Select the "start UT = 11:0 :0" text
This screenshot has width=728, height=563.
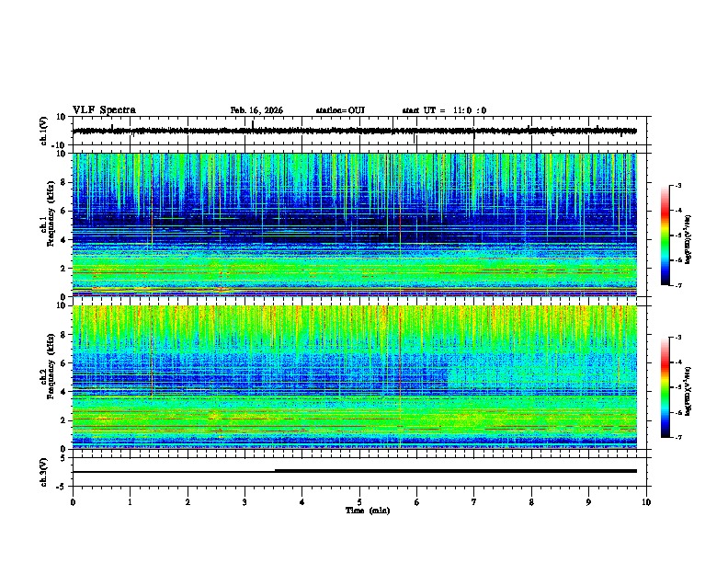[x=444, y=110]
